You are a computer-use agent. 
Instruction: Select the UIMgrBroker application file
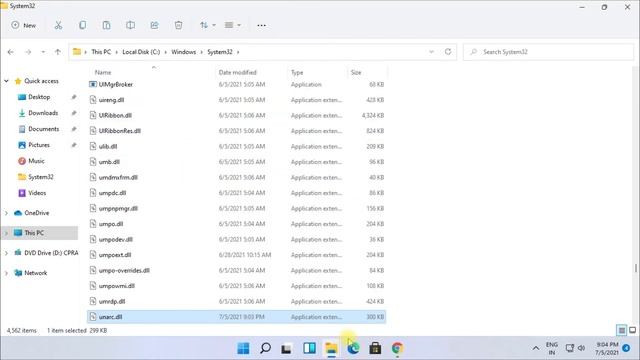point(237,84)
